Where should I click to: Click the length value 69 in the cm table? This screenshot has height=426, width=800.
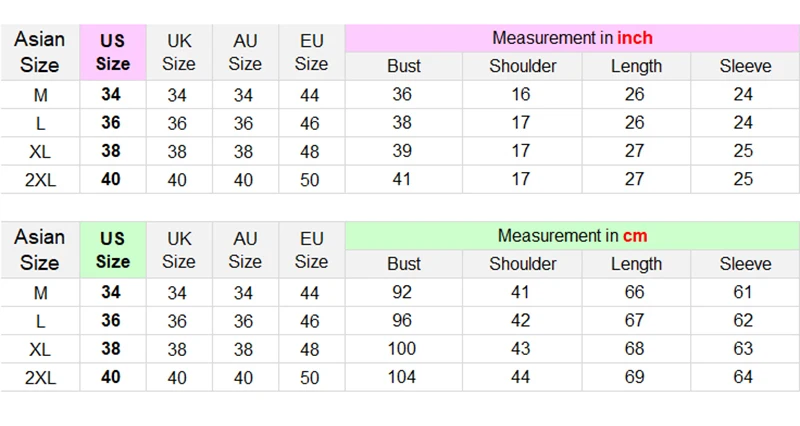tap(636, 378)
